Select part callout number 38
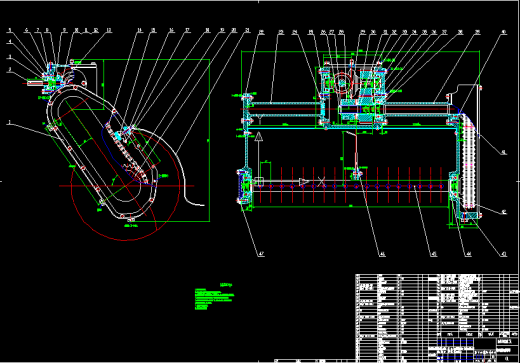 coord(460,32)
